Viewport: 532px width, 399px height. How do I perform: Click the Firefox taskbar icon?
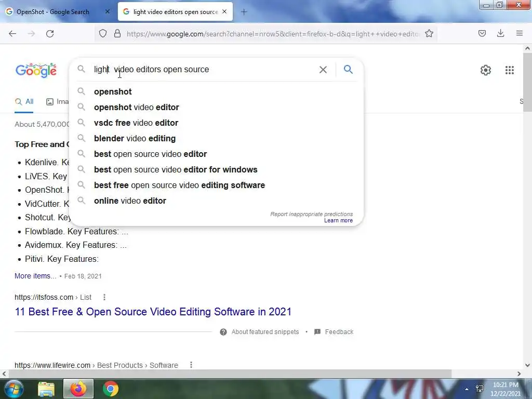point(78,389)
